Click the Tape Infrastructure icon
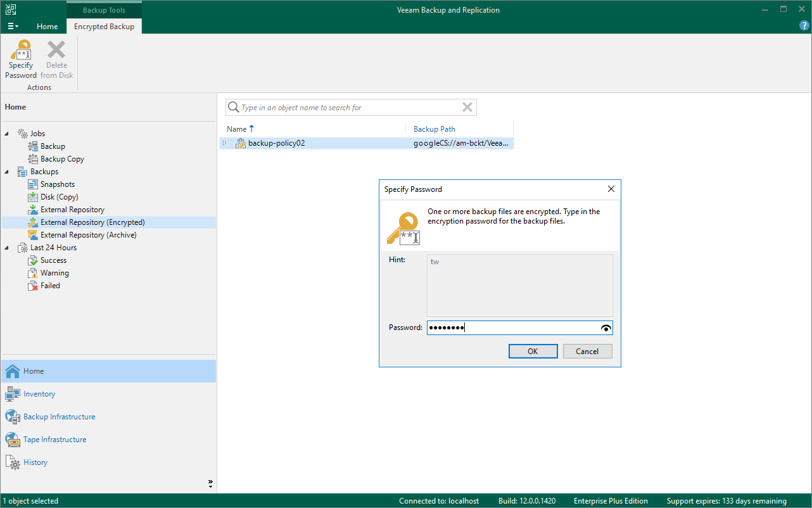Viewport: 812px width, 508px height. [13, 440]
